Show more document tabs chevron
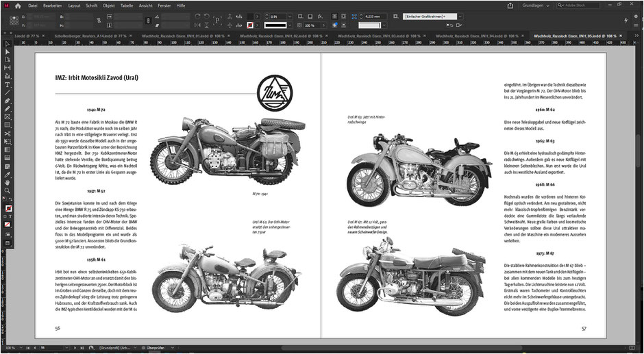This screenshot has width=644, height=354. pos(636,36)
